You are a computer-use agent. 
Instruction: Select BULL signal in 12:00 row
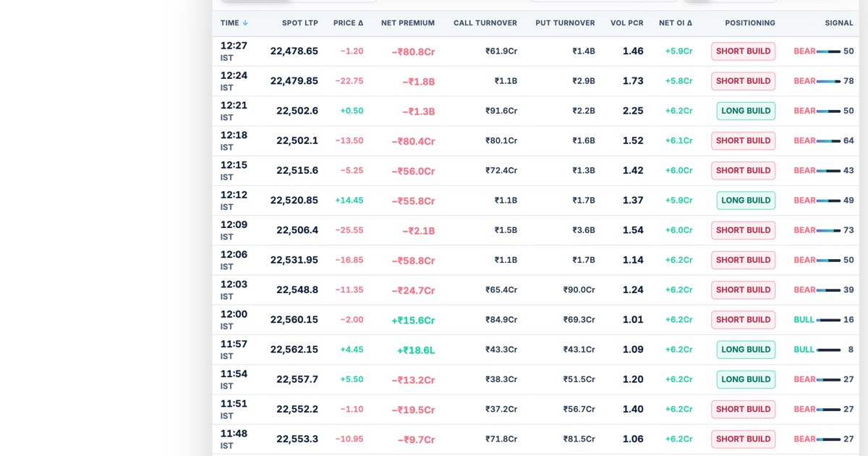pyautogui.click(x=804, y=320)
